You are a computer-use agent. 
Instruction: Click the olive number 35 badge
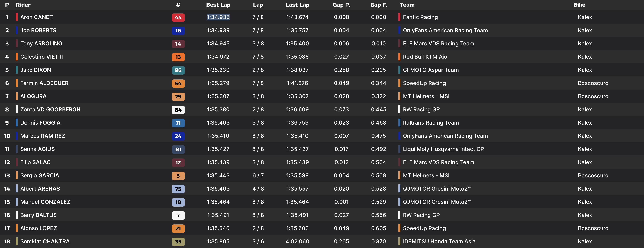[x=178, y=242]
